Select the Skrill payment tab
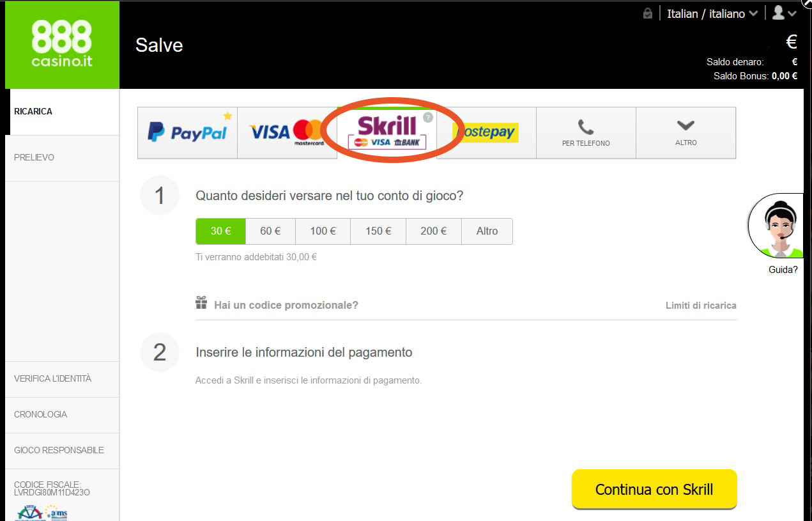 pos(387,132)
